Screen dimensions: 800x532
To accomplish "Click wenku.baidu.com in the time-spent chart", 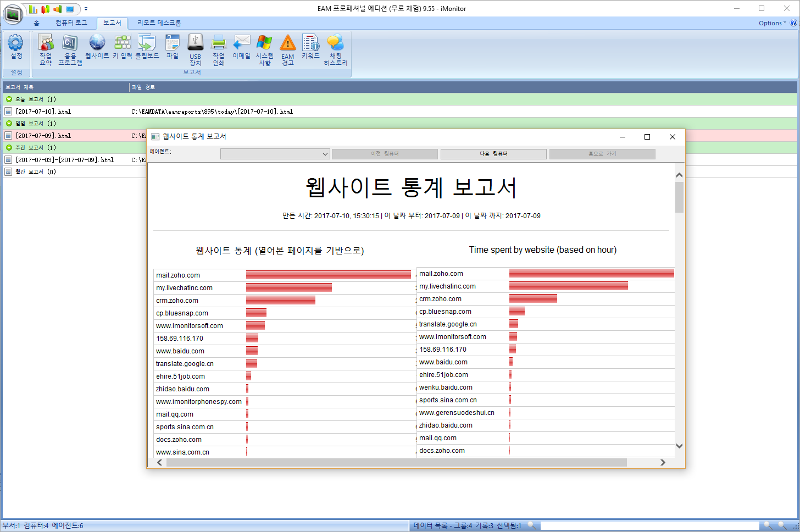I will (446, 387).
